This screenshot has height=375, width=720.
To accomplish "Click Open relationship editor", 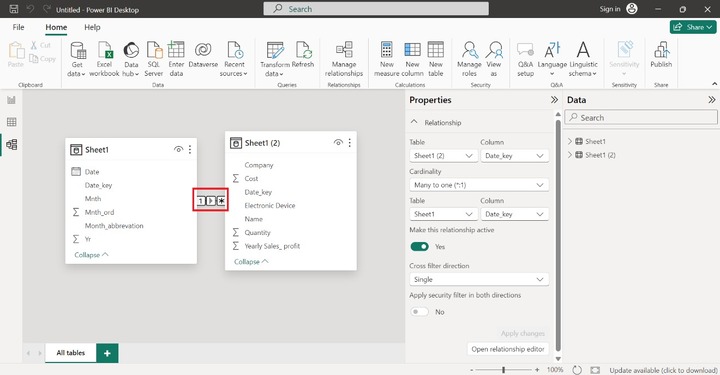I will tap(507, 349).
